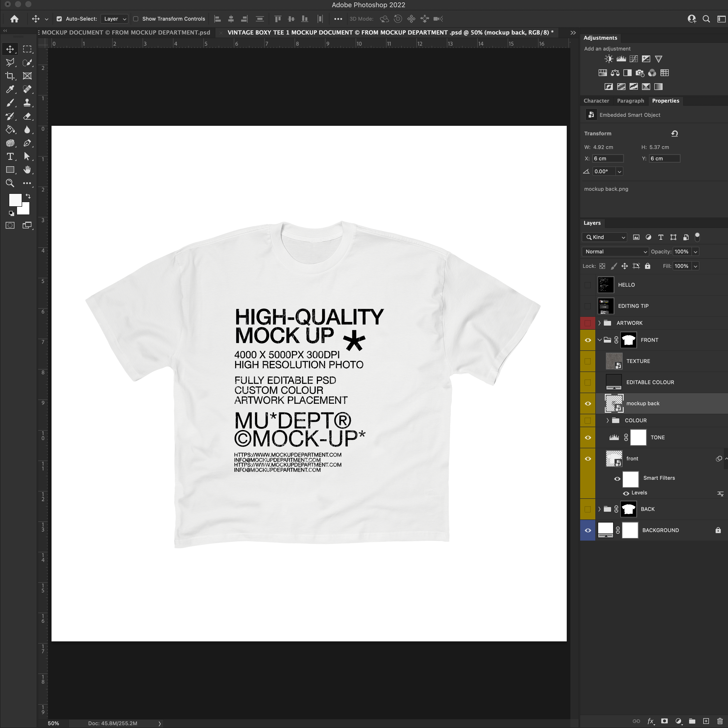Select the Clone Stamp tool
728x728 pixels.
click(x=27, y=103)
